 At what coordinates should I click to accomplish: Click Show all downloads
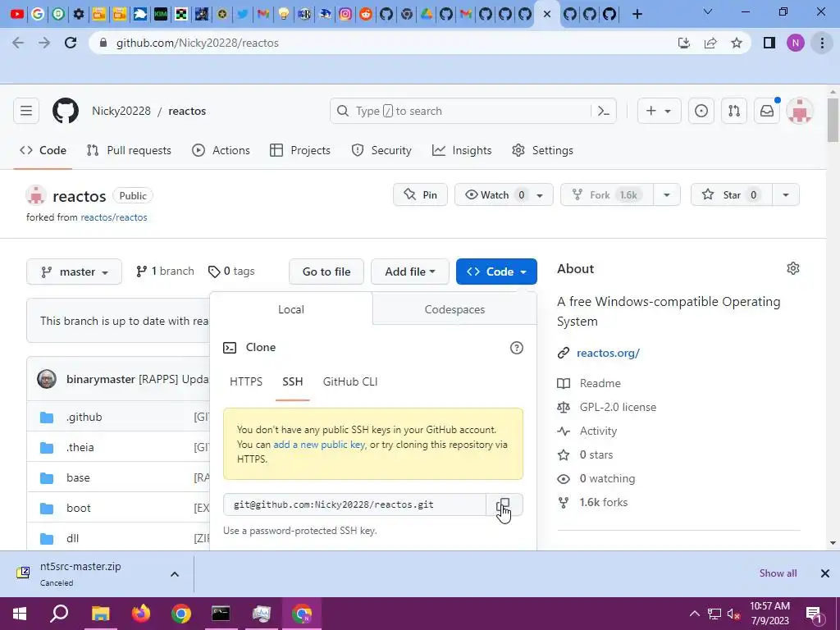[x=778, y=573]
